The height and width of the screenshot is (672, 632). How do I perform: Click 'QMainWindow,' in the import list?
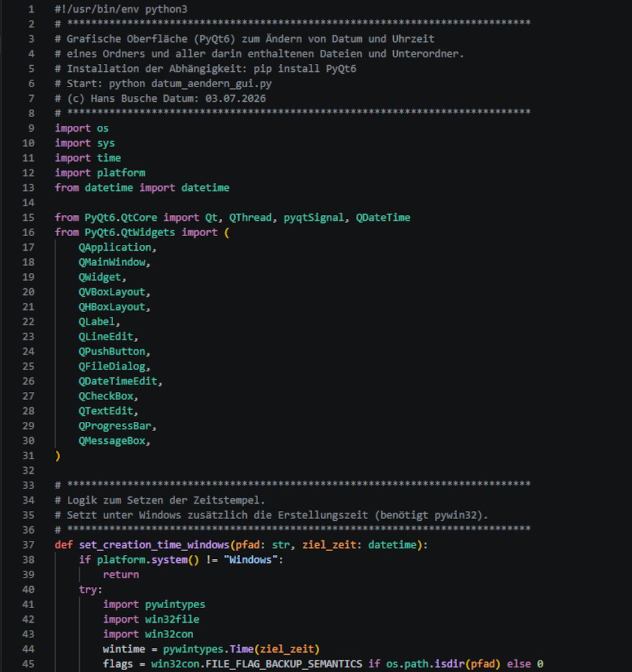click(114, 262)
